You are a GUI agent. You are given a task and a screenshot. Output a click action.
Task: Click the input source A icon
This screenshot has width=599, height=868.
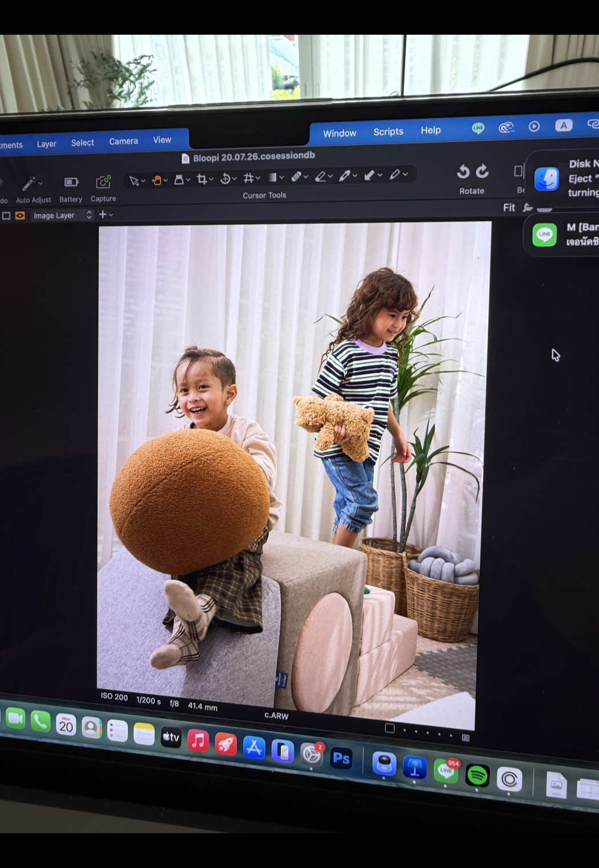click(564, 125)
